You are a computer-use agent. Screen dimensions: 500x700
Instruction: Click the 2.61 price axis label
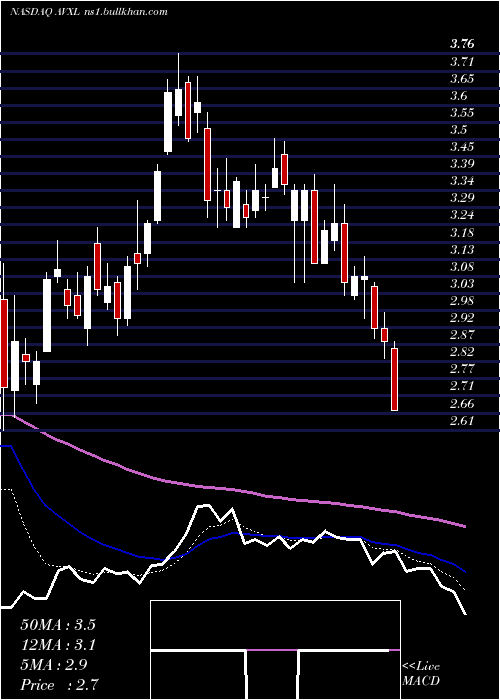pos(462,421)
